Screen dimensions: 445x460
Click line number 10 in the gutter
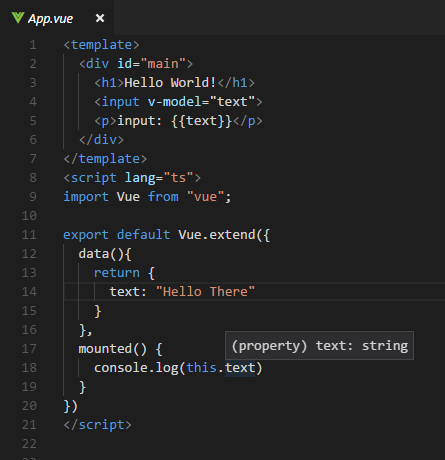[29, 216]
